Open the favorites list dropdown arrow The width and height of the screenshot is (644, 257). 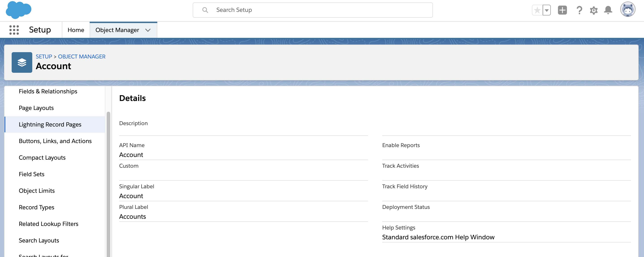coord(547,10)
